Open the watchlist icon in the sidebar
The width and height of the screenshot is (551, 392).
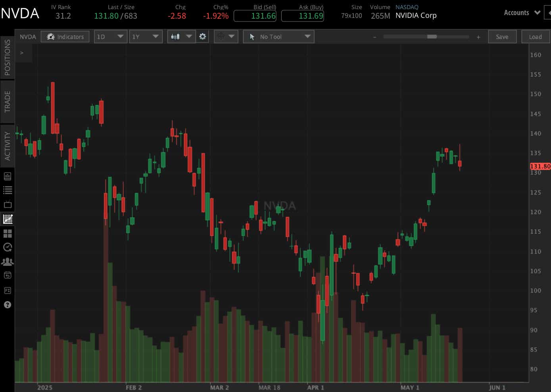(x=8, y=190)
